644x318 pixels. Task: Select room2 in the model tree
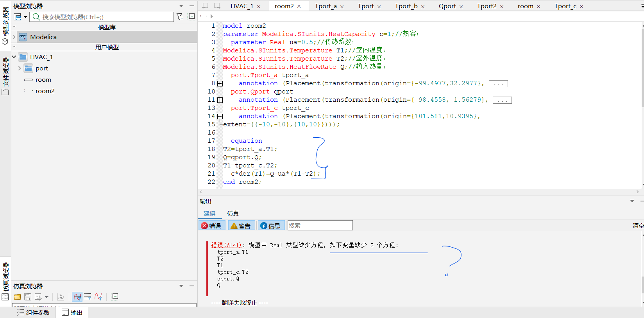click(x=45, y=91)
